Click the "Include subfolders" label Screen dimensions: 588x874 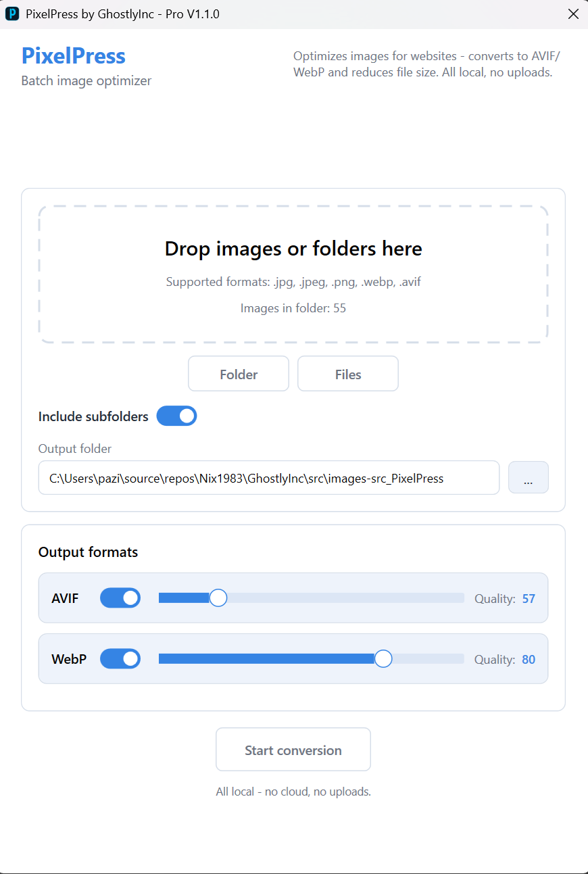(93, 416)
